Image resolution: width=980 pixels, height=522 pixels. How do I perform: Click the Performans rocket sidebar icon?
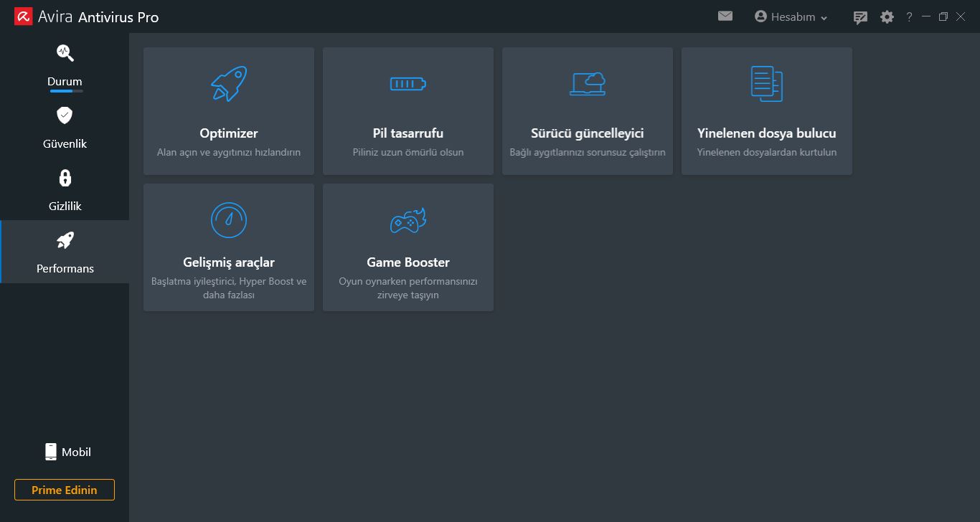point(65,240)
